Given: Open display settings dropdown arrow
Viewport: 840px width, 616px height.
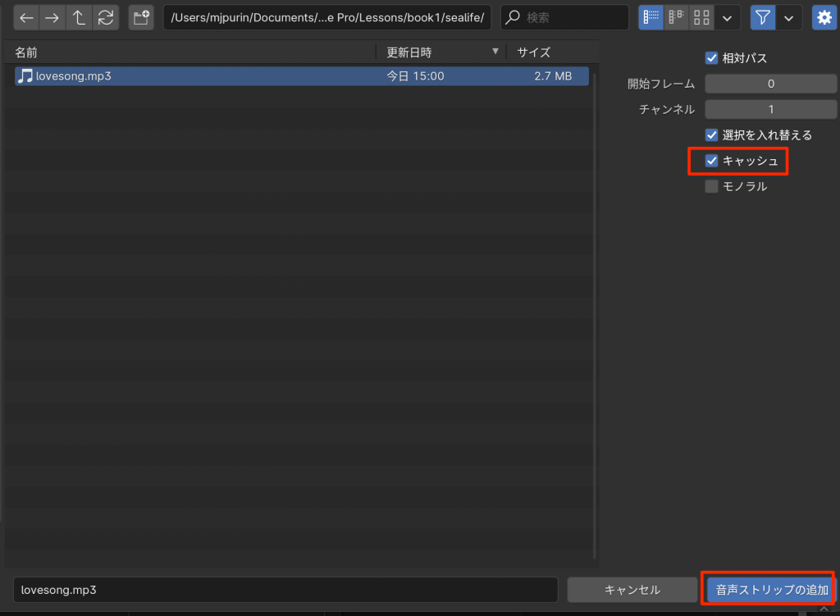Looking at the screenshot, I should point(726,17).
